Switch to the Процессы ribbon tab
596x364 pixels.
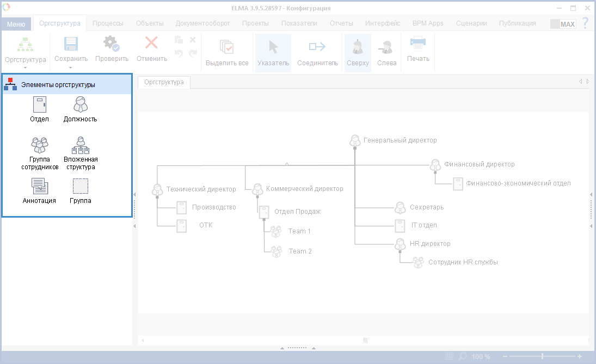108,23
